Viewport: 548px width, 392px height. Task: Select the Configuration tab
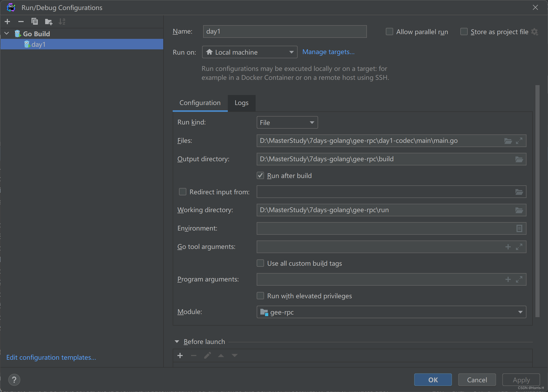pyautogui.click(x=200, y=103)
